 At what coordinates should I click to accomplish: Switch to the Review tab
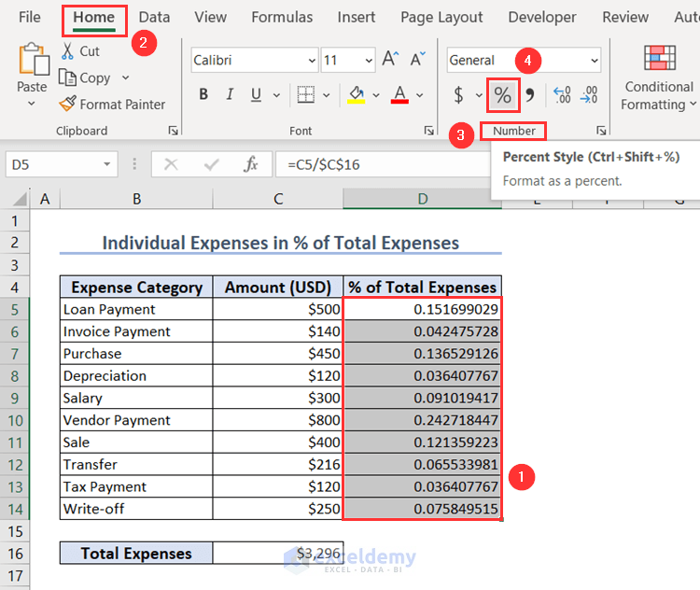(x=625, y=17)
